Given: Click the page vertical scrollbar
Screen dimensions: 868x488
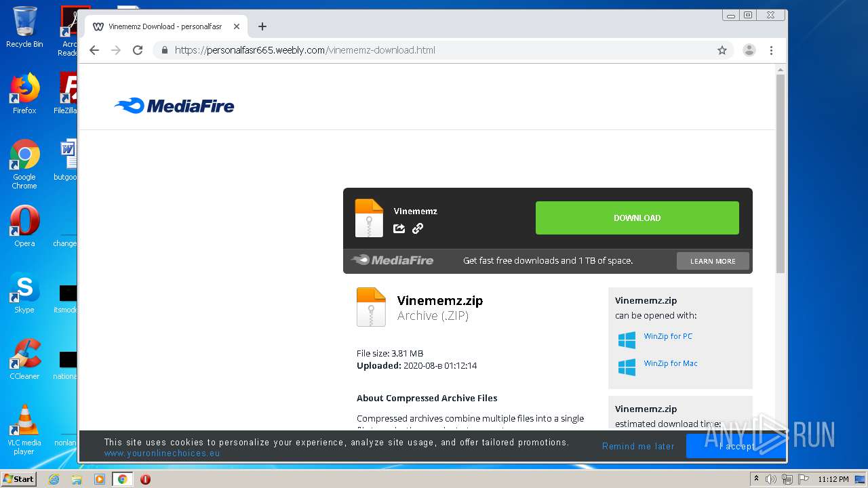Looking at the screenshot, I should tap(781, 173).
